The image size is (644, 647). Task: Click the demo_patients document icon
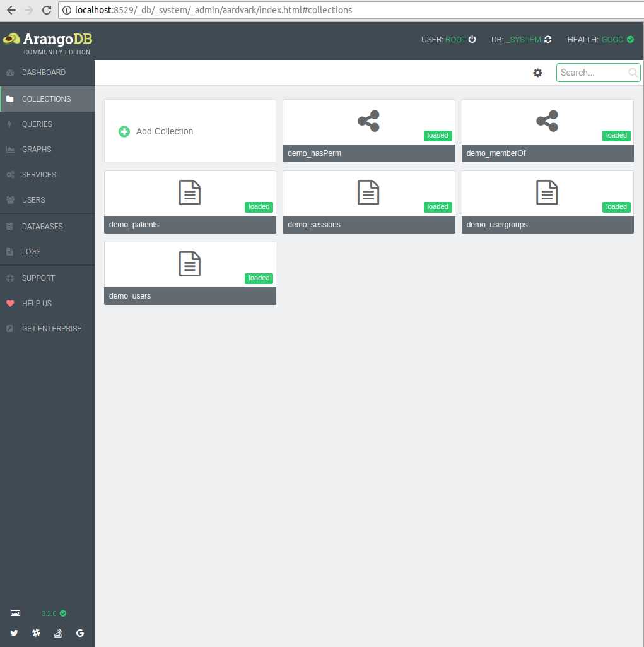tap(190, 193)
